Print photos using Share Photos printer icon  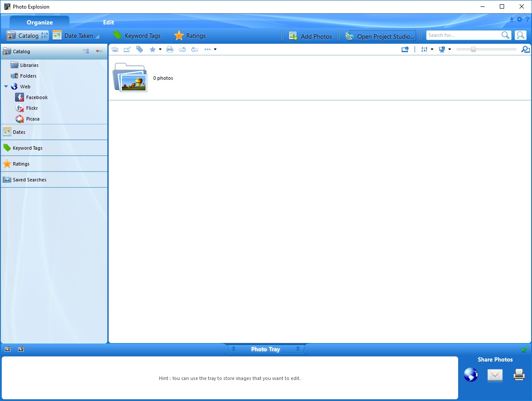coord(519,375)
